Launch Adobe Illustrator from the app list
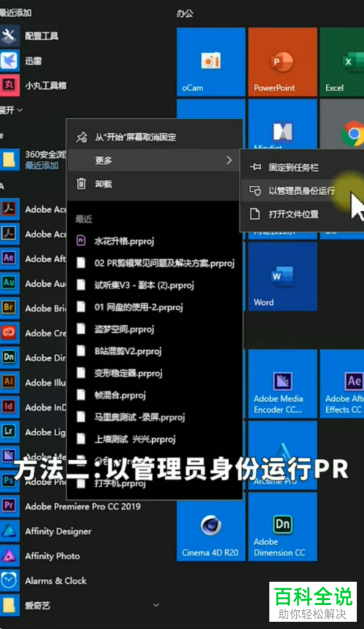 [x=33, y=382]
